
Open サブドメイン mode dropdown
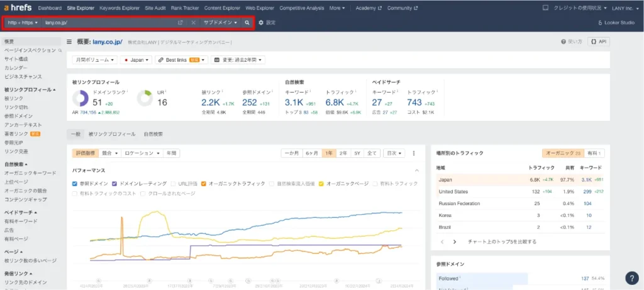point(220,23)
